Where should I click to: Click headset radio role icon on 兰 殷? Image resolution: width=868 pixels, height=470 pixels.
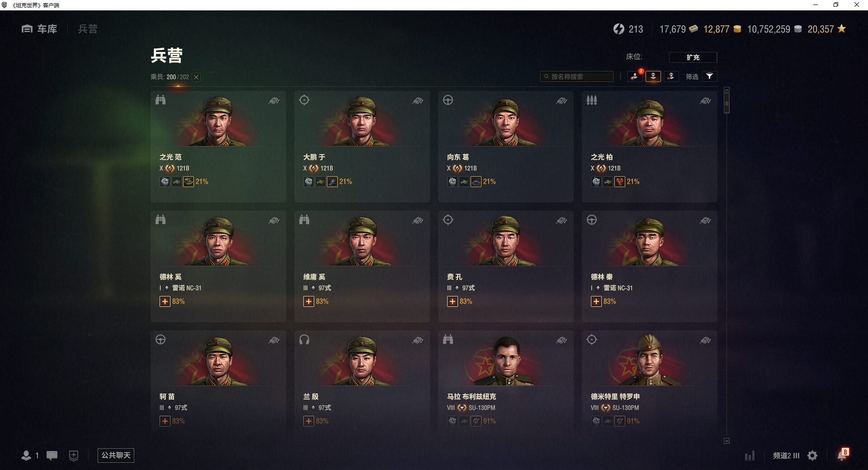pyautogui.click(x=304, y=340)
